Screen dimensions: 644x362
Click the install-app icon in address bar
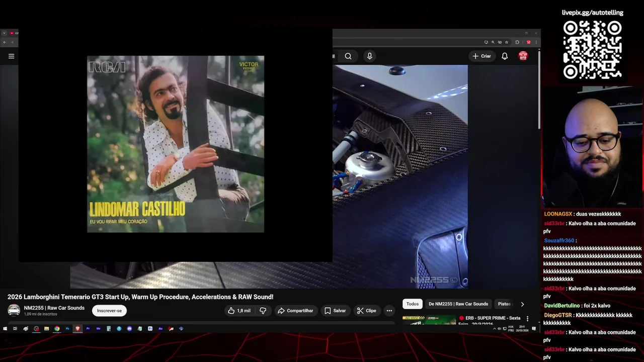point(486,42)
